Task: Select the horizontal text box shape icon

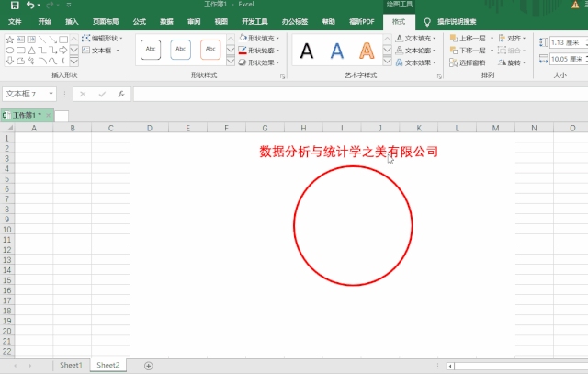Action: [20, 40]
